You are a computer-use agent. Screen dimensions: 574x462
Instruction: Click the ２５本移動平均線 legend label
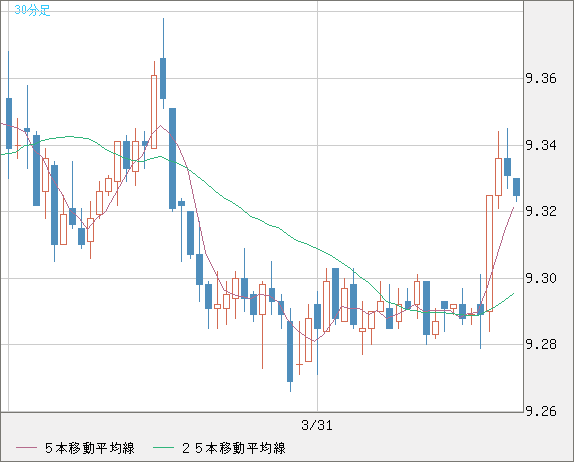(234, 448)
